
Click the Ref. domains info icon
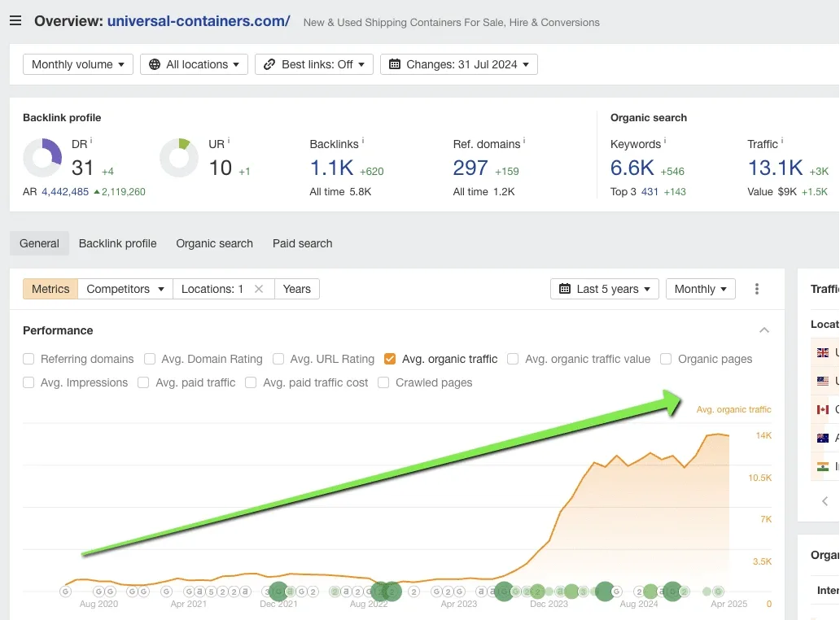click(x=524, y=141)
